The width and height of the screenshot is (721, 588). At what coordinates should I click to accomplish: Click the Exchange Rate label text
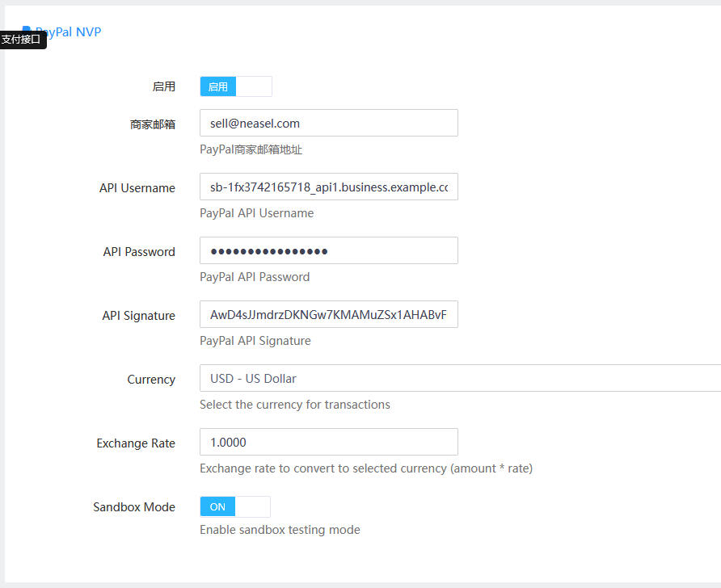[136, 443]
